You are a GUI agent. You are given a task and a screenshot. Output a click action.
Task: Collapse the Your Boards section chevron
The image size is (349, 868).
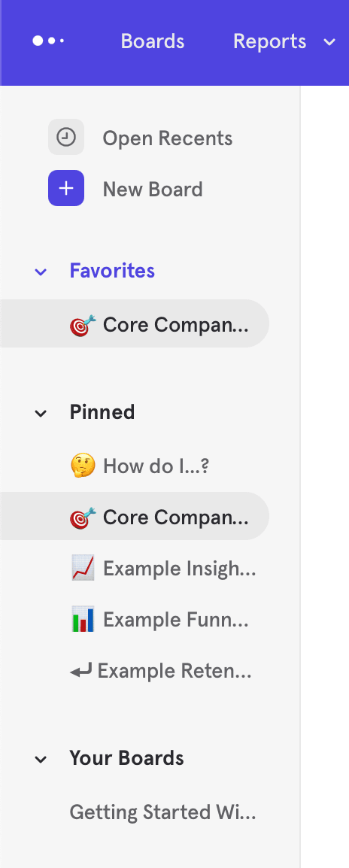41,759
